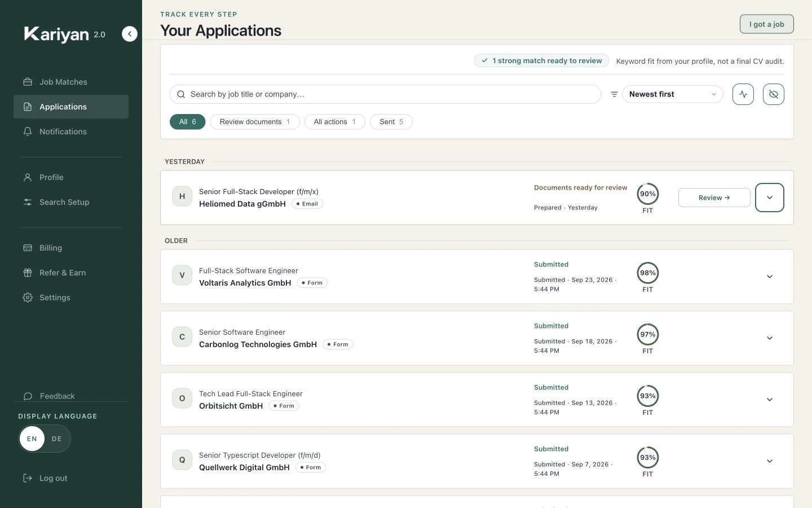Collapse the sidebar with the arrow button
Screen dimensions: 812x508
pyautogui.click(x=130, y=34)
